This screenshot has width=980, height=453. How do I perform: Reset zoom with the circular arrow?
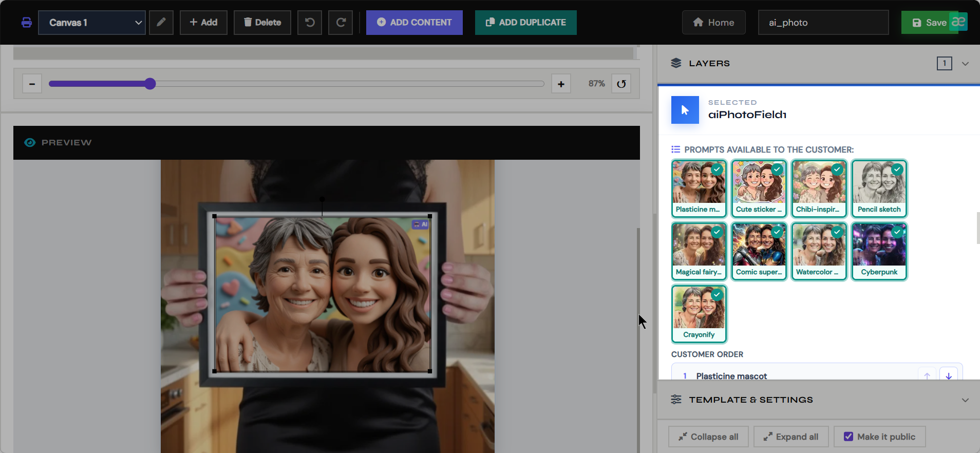621,84
